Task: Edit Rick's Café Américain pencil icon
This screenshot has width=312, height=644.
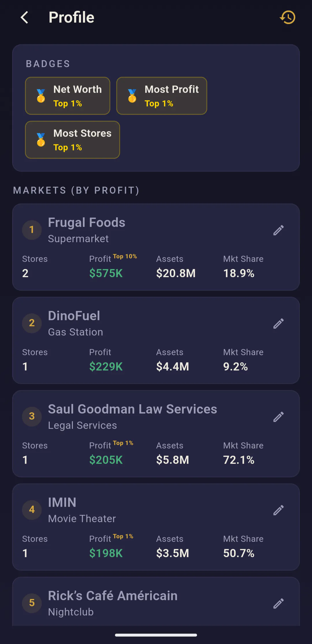Action: (278, 604)
